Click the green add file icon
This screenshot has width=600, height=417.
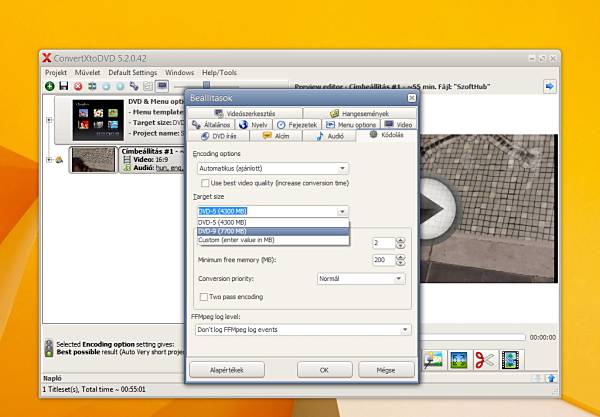point(50,86)
